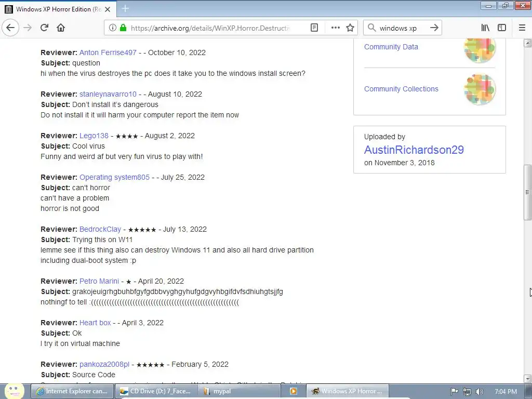Click the 7:04 PM clock
Screen dimensions: 532x399
coord(506,392)
